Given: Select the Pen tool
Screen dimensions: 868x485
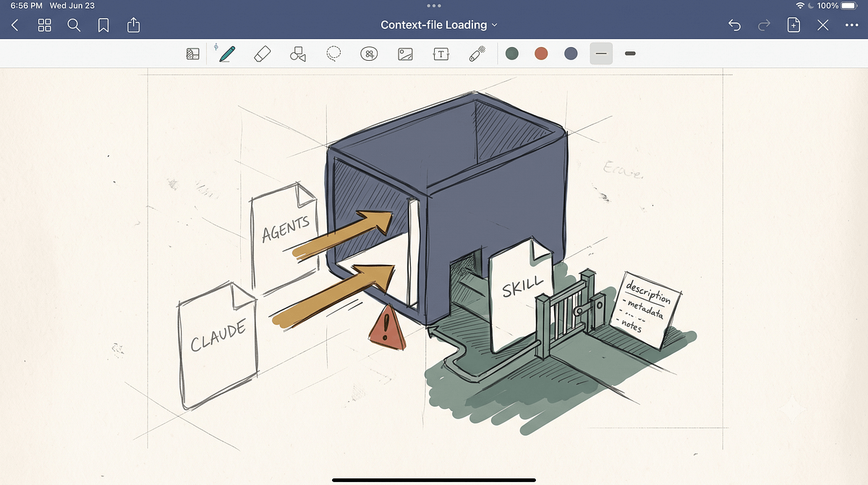Looking at the screenshot, I should tap(226, 54).
